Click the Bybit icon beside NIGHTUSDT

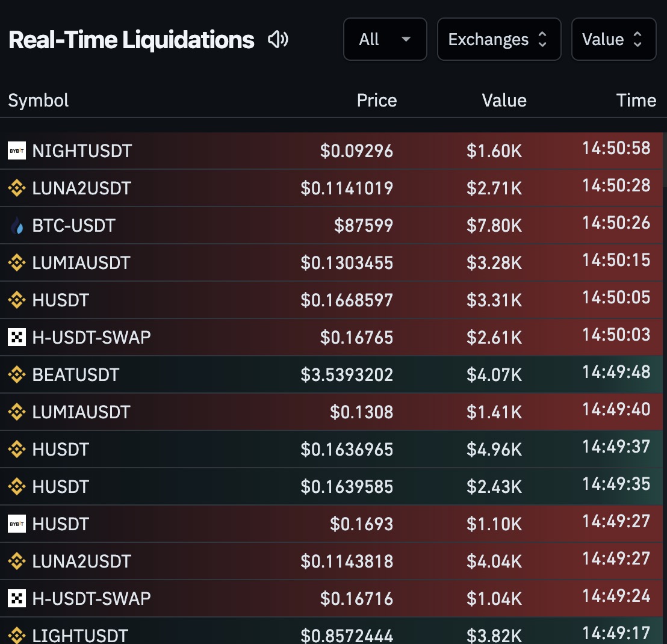[17, 150]
